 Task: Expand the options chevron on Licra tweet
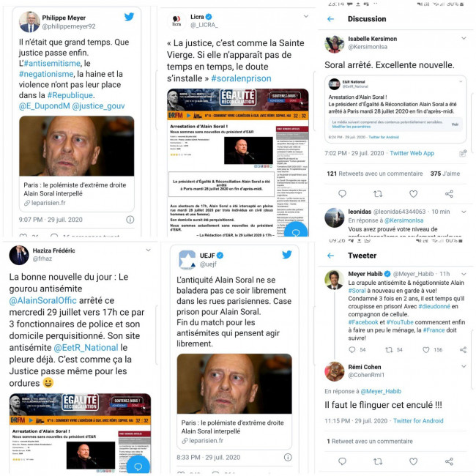tap(305, 16)
